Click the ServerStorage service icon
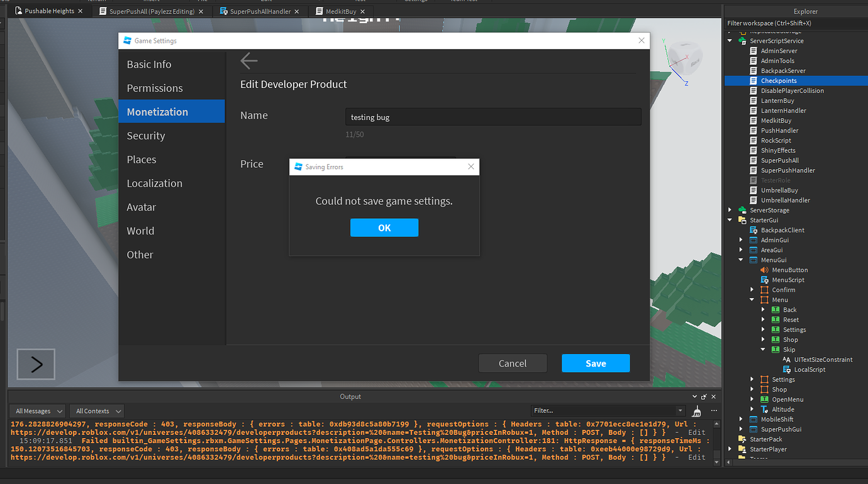 coord(742,210)
